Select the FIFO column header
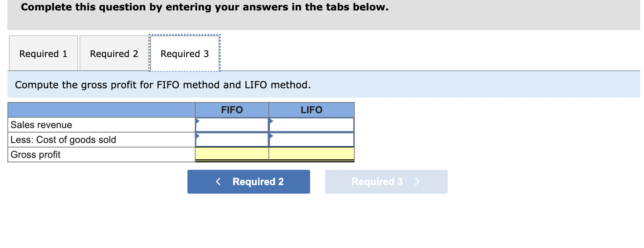The height and width of the screenshot is (248, 644). [x=232, y=109]
